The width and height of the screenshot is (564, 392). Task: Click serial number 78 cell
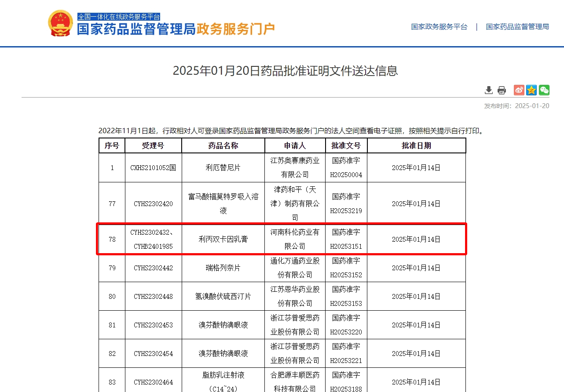[x=112, y=240]
